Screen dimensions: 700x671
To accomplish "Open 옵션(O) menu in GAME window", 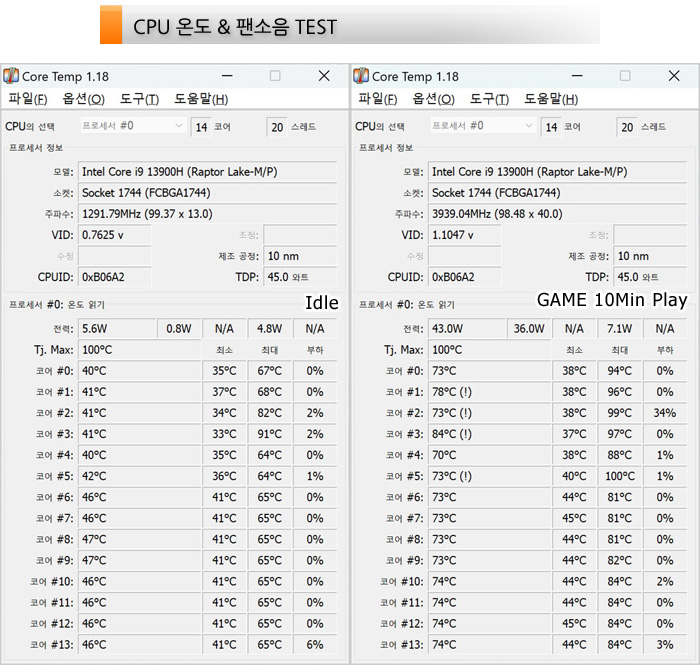I will (x=433, y=99).
